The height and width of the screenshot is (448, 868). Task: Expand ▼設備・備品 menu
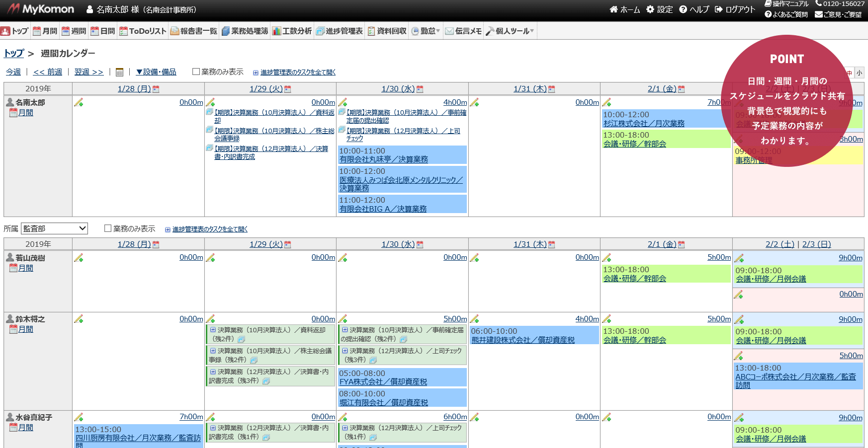(156, 72)
